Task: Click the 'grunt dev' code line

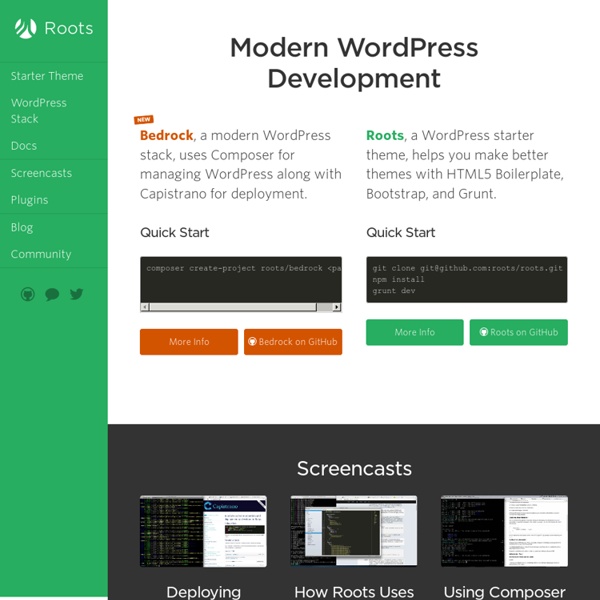Action: pyautogui.click(x=394, y=291)
